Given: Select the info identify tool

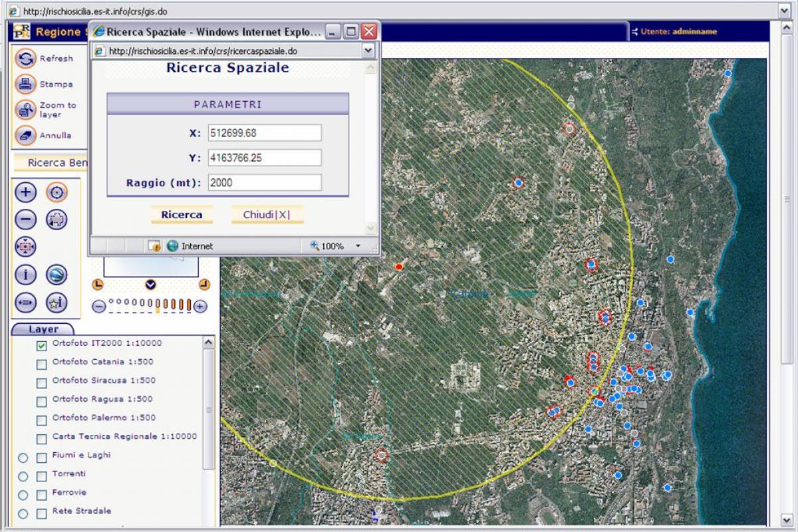Looking at the screenshot, I should 25,275.
